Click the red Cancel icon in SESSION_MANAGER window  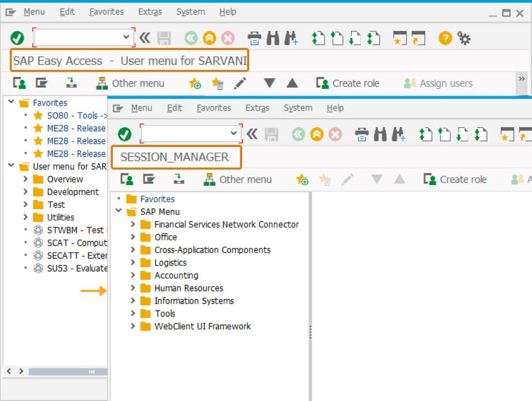pyautogui.click(x=335, y=134)
